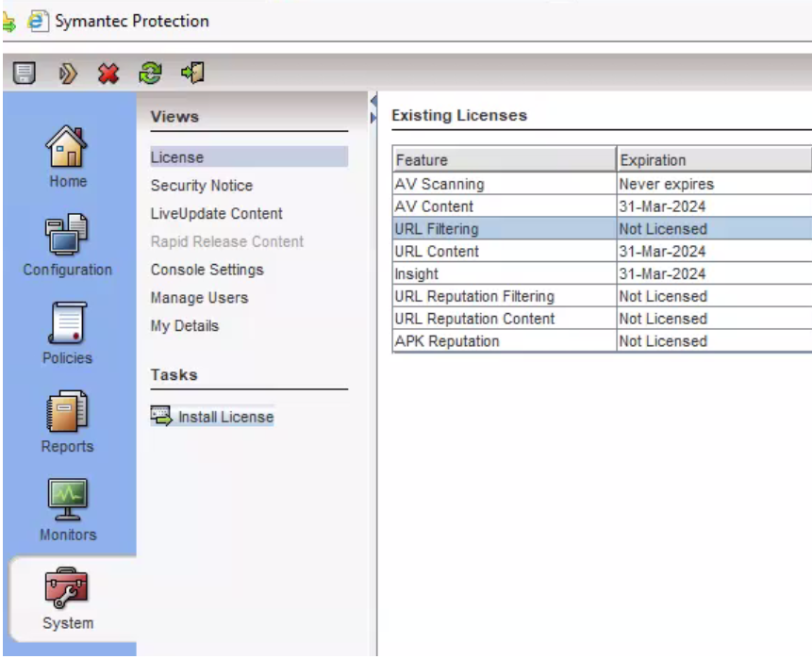
Task: Click the Feature column header
Action: pos(504,159)
